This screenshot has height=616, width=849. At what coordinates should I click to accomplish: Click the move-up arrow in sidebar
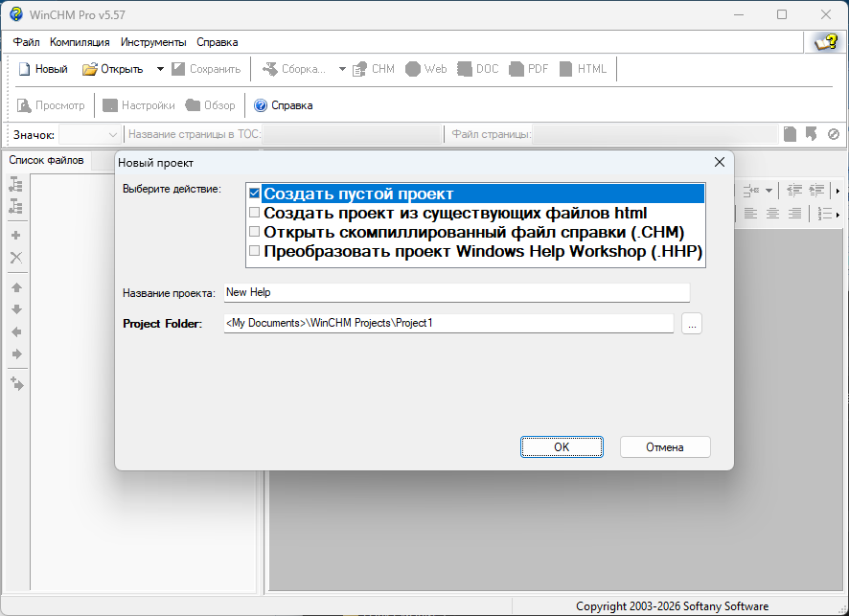pyautogui.click(x=17, y=287)
